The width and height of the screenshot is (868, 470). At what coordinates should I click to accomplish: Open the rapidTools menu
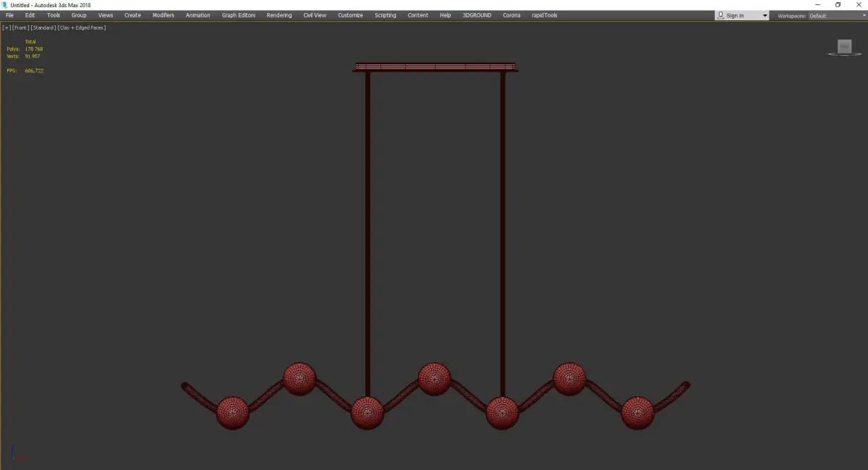[x=544, y=15]
